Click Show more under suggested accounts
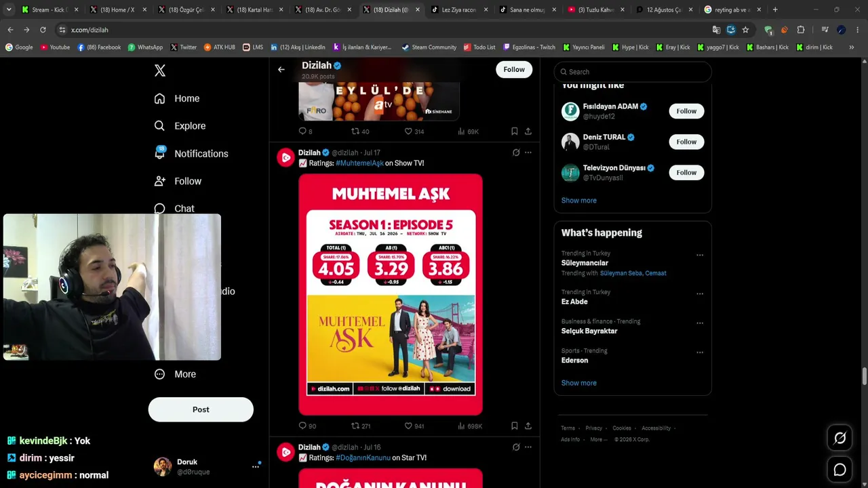This screenshot has height=488, width=868. (578, 200)
